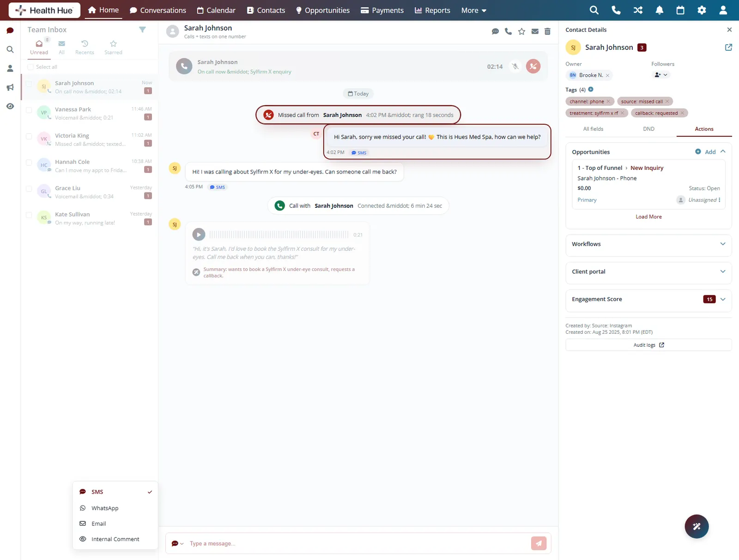Open Opportunities in top navigation
Viewport: 739px width, 560px height.
tap(322, 10)
